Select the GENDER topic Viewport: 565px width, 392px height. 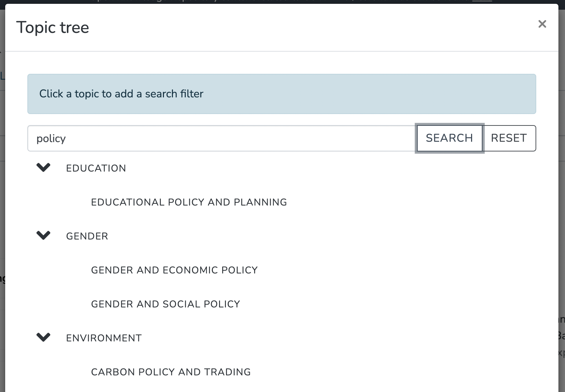[x=87, y=236]
